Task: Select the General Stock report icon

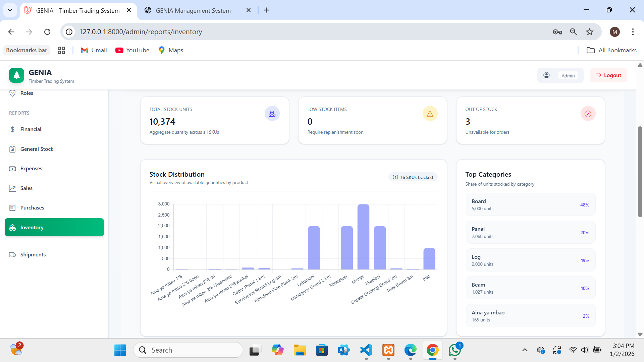Action: tap(12, 149)
